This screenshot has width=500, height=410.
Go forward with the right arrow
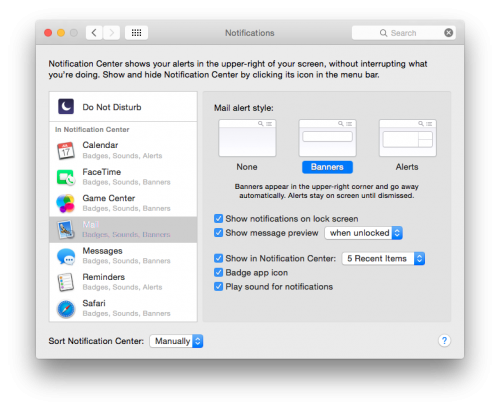[111, 33]
